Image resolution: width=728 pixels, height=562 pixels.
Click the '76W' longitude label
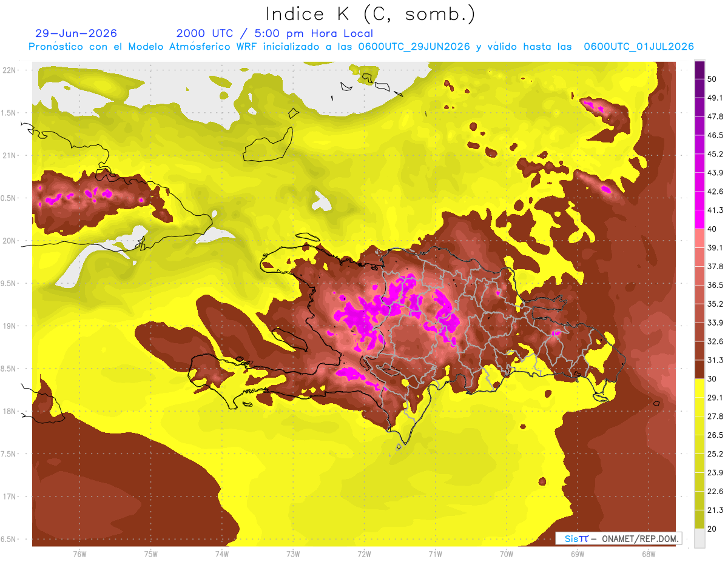79,554
